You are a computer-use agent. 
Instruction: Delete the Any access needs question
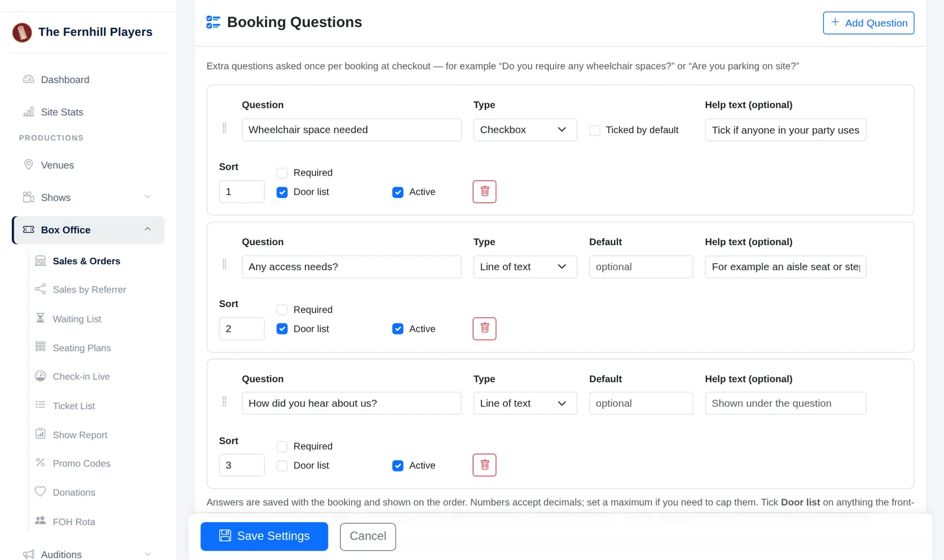pos(484,328)
